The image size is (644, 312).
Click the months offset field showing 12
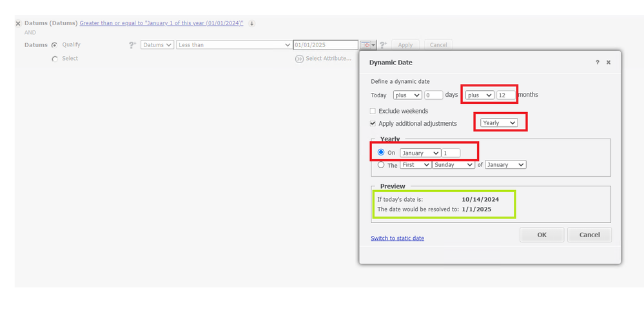(x=505, y=95)
